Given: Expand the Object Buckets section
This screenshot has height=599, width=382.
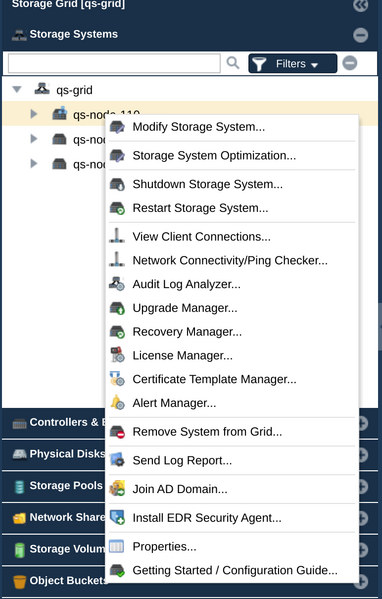Looking at the screenshot, I should (361, 581).
